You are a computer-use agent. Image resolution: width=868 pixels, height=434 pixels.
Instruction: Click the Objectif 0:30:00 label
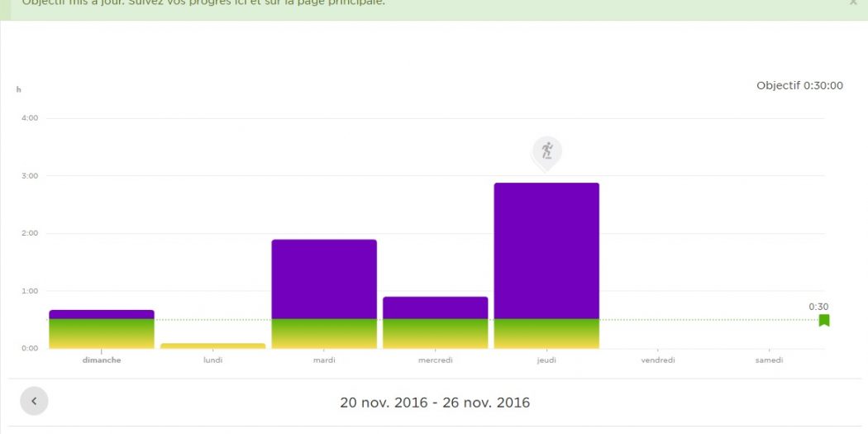799,85
